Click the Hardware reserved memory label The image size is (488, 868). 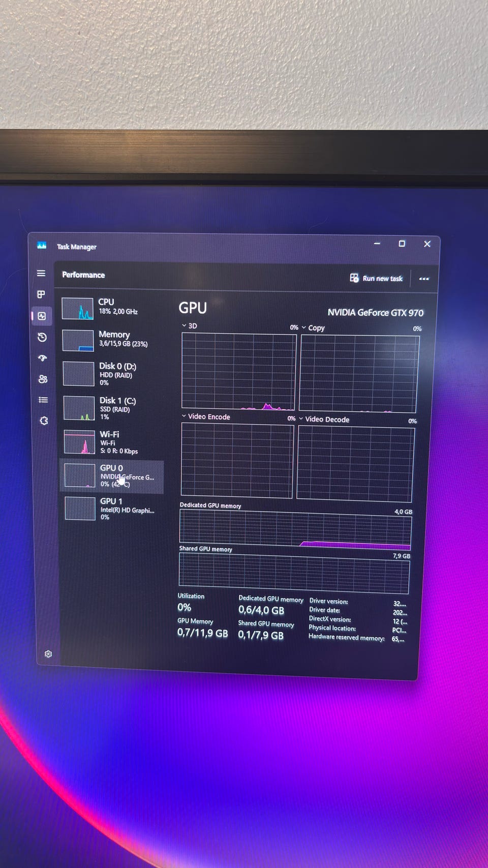point(346,637)
